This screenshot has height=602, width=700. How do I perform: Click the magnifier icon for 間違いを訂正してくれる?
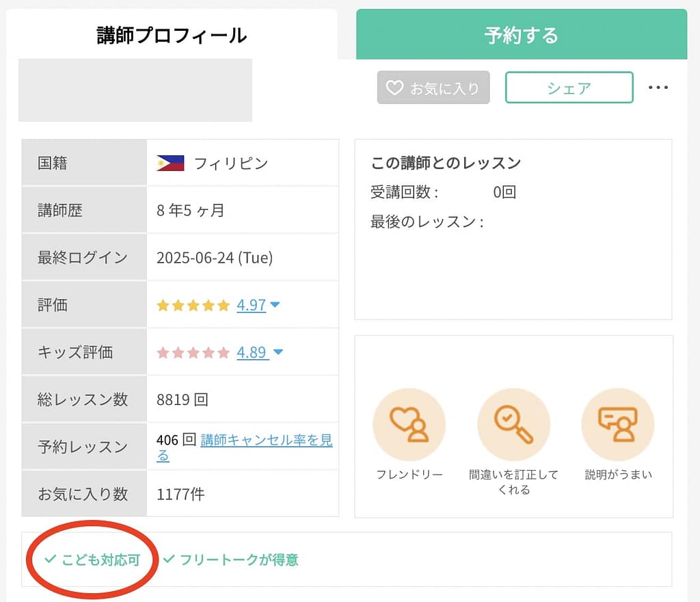pyautogui.click(x=513, y=424)
